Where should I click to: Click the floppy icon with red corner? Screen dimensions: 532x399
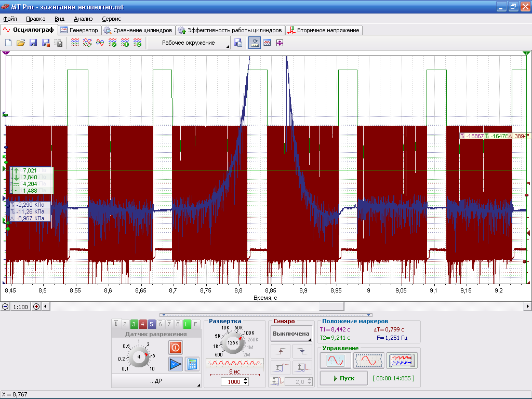point(46,43)
